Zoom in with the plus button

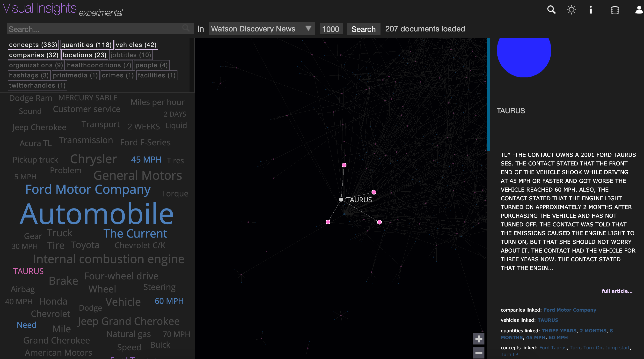(x=478, y=339)
